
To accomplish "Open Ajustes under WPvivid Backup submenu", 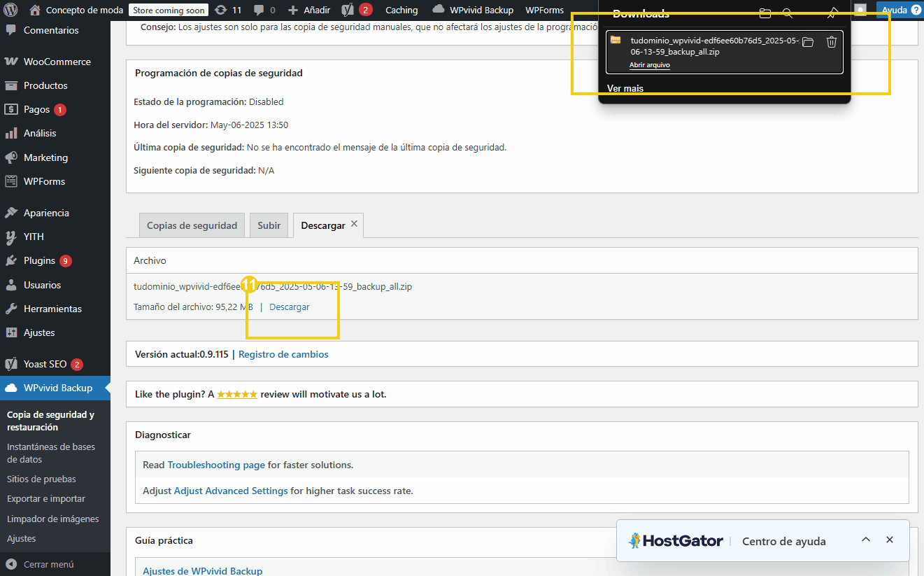I will pyautogui.click(x=21, y=538).
